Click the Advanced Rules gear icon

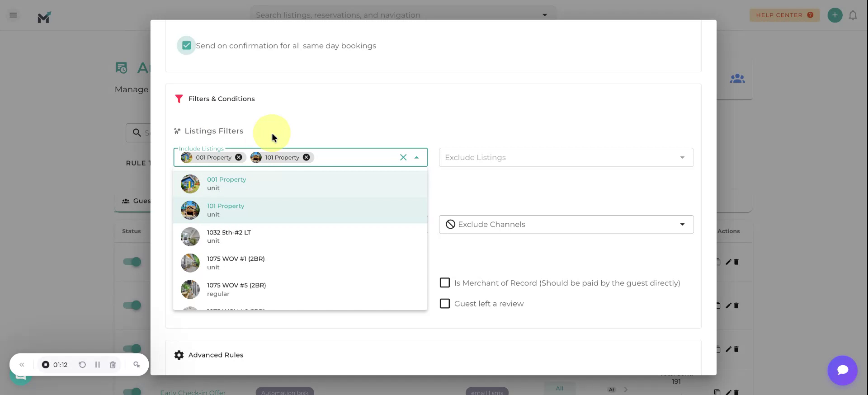(x=179, y=355)
